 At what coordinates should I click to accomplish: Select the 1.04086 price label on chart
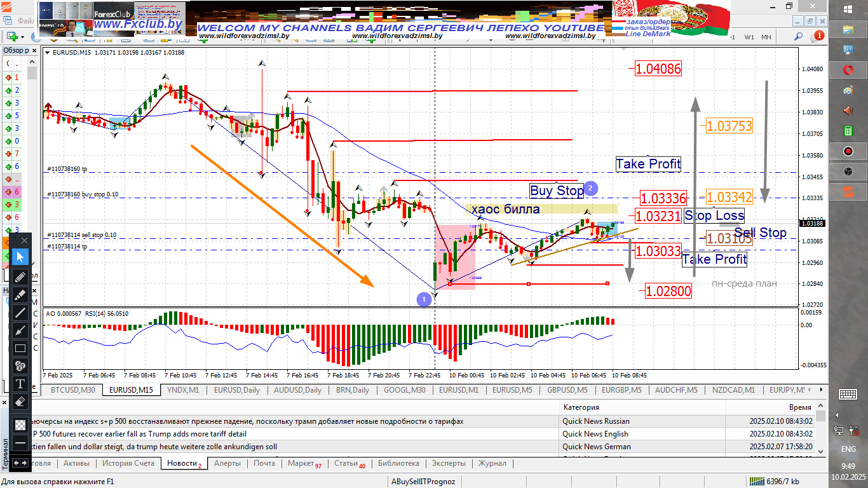click(658, 69)
